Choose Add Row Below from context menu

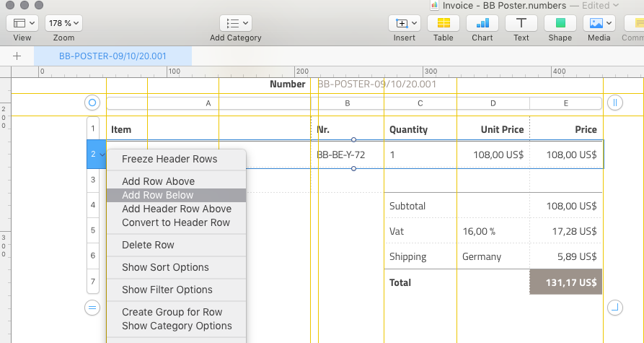click(158, 195)
